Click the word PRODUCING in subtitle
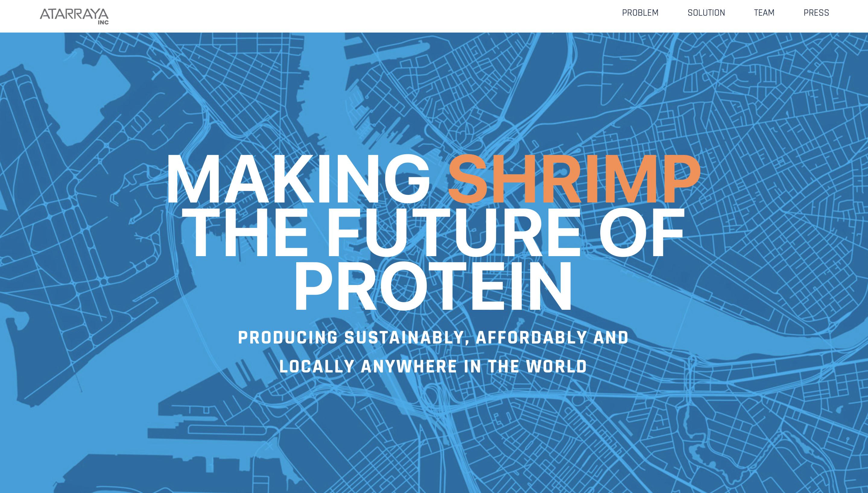The image size is (868, 493). tap(288, 338)
